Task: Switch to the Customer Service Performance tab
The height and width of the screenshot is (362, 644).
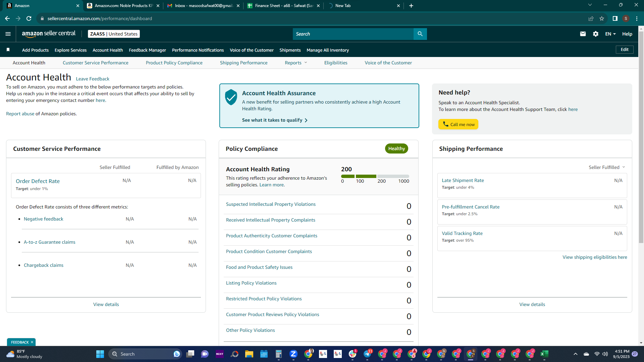Action: point(96,63)
